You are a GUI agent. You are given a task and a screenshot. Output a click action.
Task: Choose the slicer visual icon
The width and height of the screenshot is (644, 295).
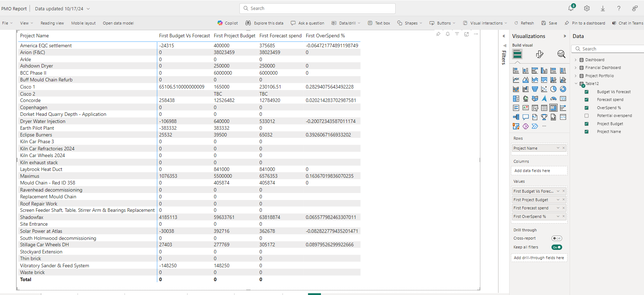coord(535,108)
